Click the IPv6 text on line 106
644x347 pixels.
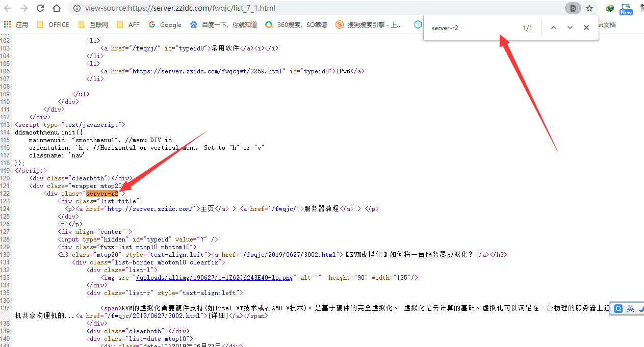pyautogui.click(x=343, y=71)
